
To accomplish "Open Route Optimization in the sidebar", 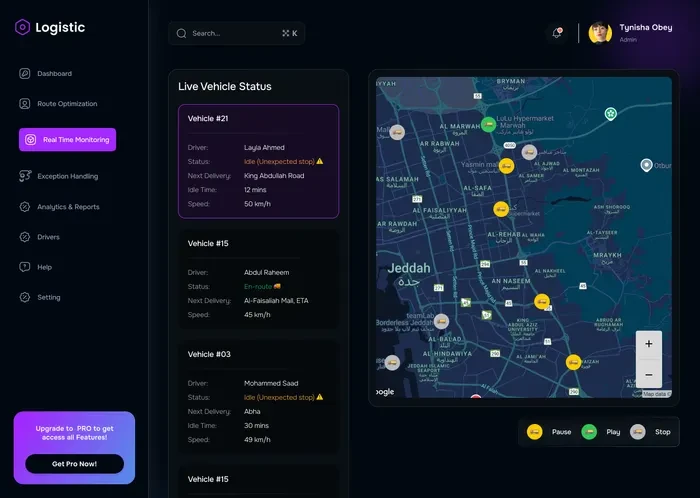I will click(58, 104).
